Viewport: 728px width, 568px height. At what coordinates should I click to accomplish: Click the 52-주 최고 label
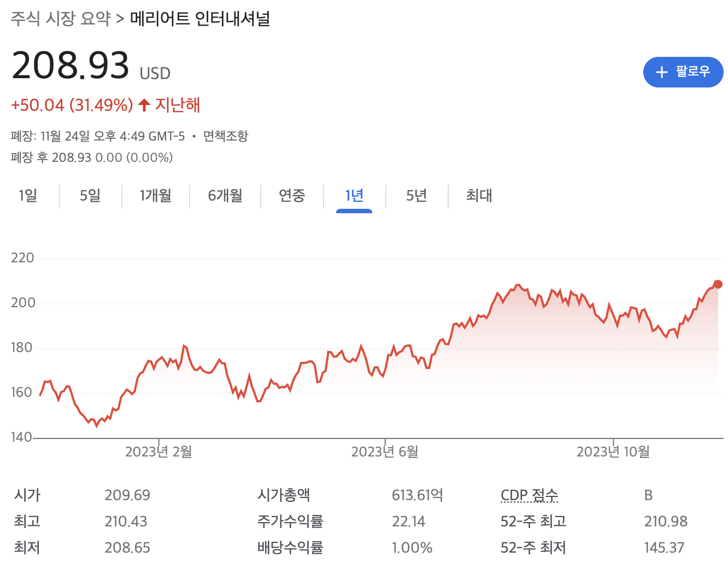(533, 522)
